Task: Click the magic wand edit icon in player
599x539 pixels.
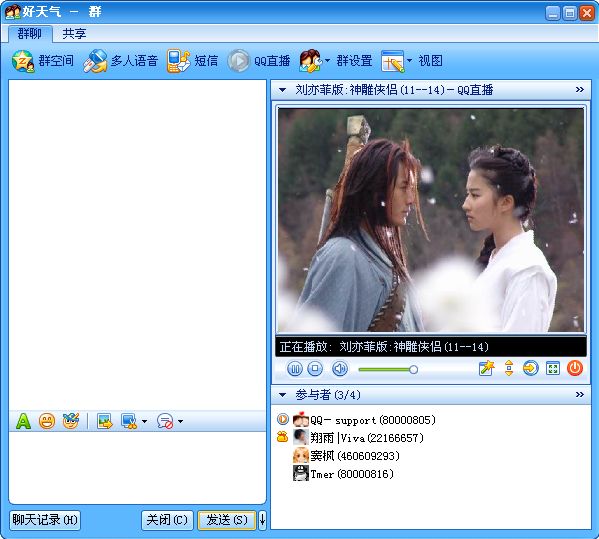Action: pyautogui.click(x=486, y=369)
